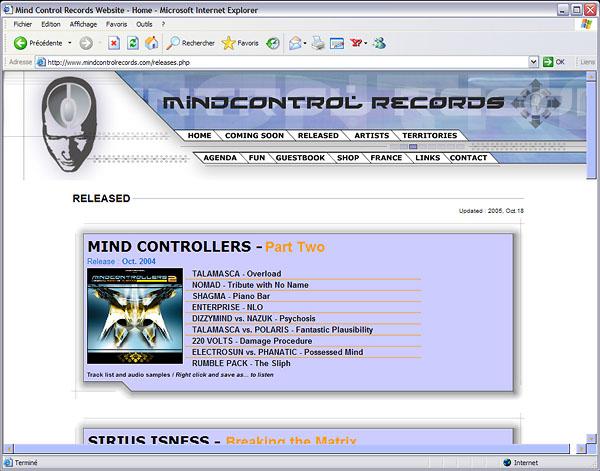The height and width of the screenshot is (471, 600).
Task: Open the COMING SOON tab
Action: click(x=254, y=135)
